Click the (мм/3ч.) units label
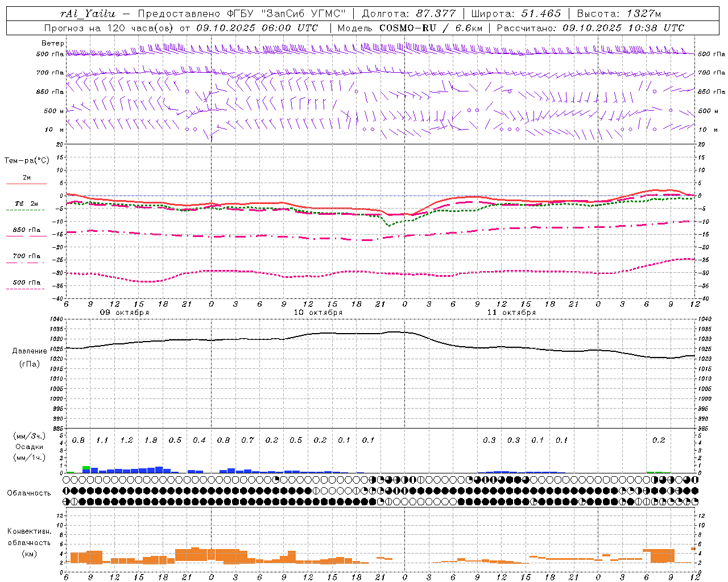This screenshot has width=728, height=582. (29, 436)
